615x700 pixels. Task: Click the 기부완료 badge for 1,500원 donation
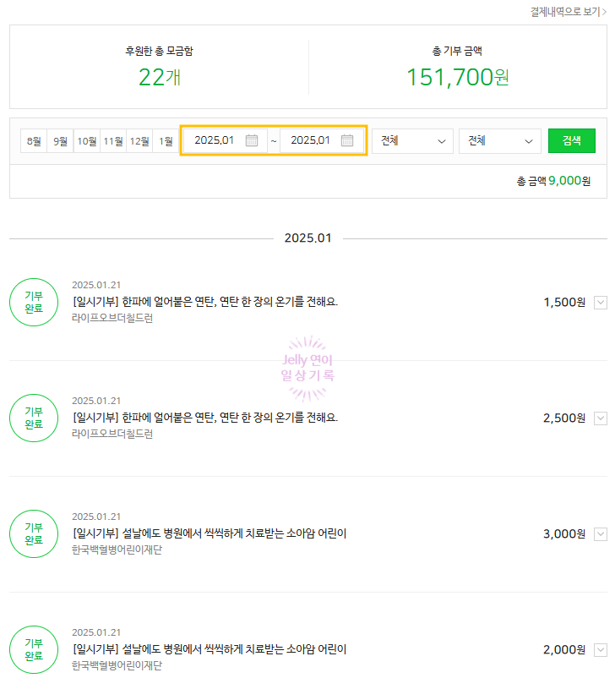point(34,302)
